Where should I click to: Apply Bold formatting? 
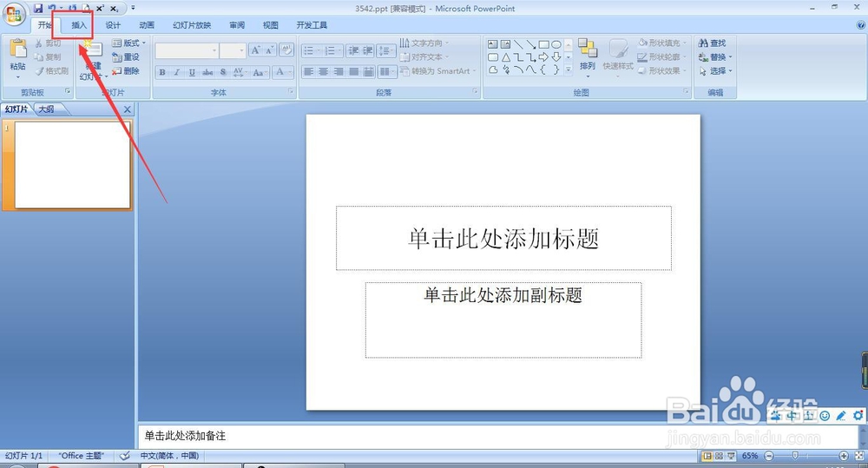click(162, 72)
